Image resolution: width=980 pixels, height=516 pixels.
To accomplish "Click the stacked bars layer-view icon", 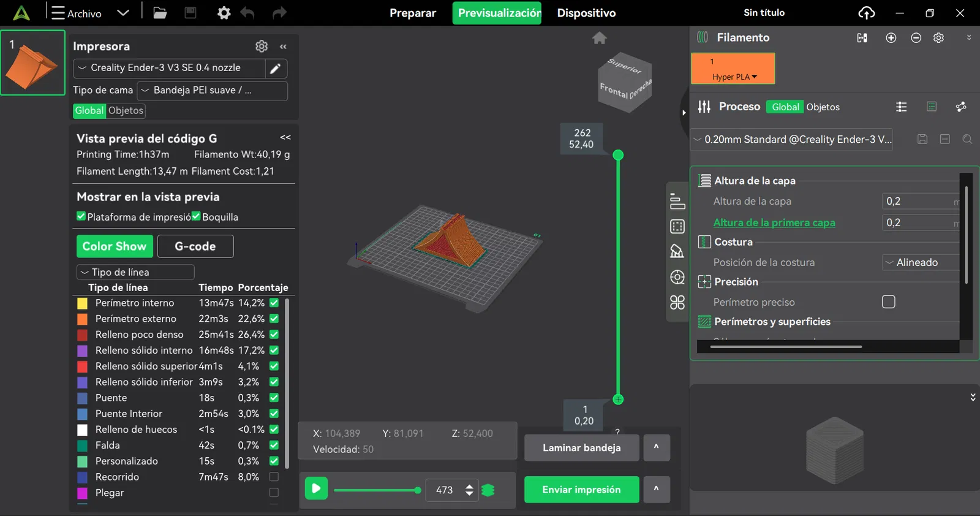I will pos(677,201).
